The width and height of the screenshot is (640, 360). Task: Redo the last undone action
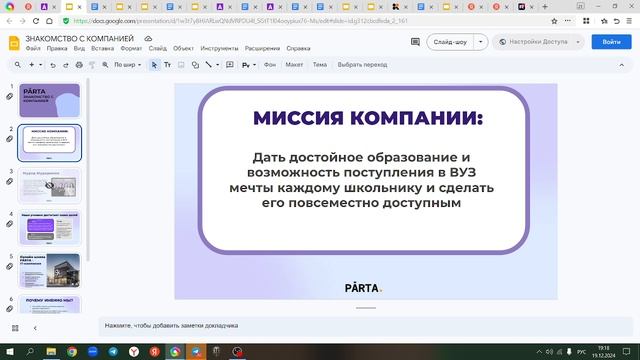pos(66,65)
